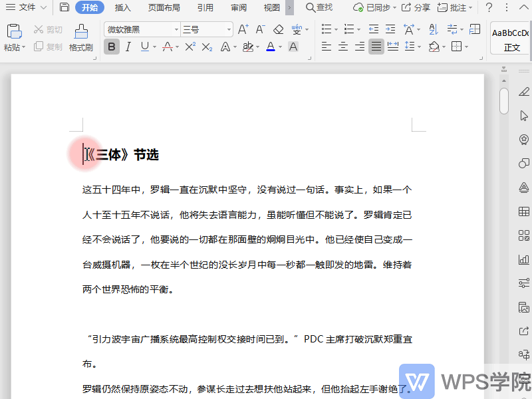
Task: Collapse the ribbon with up chevron
Action: (524, 7)
